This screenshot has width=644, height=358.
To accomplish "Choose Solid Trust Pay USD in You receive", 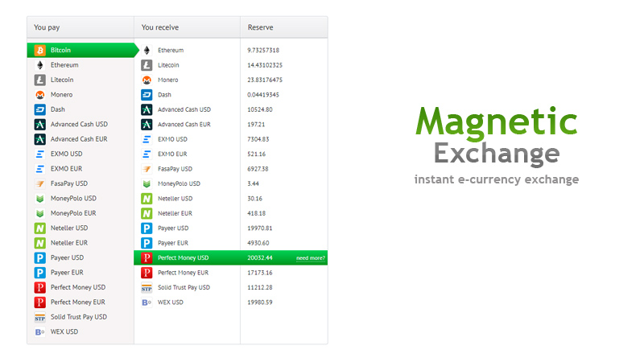I will tap(184, 287).
